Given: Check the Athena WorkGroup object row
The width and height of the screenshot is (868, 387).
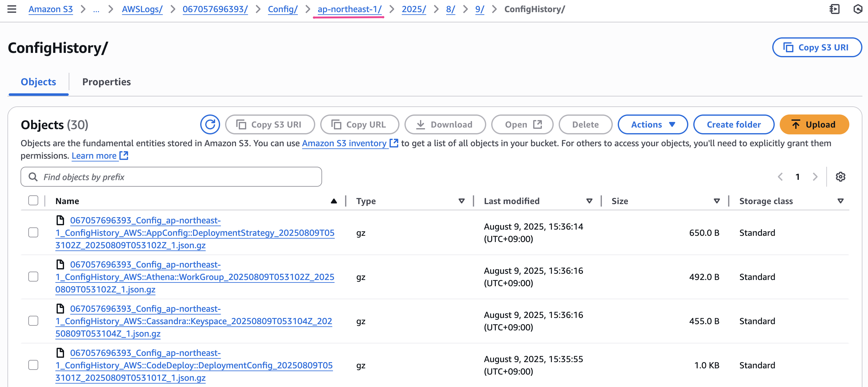Looking at the screenshot, I should point(33,277).
